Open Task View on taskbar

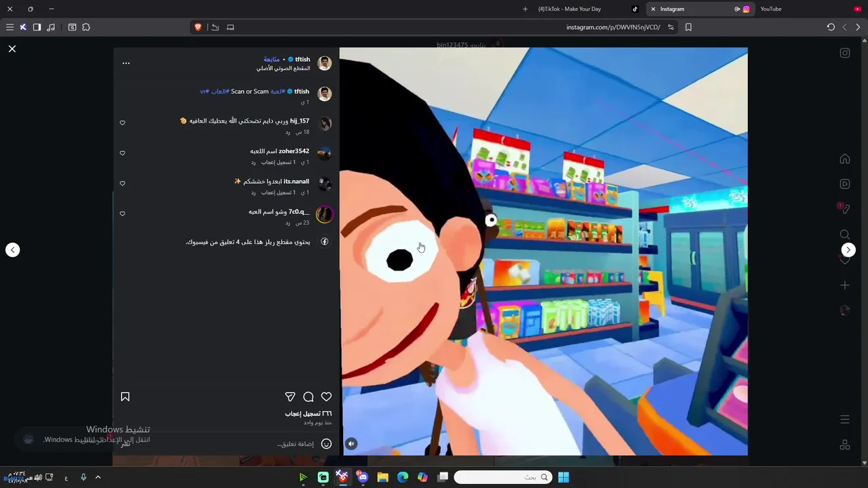(443, 477)
